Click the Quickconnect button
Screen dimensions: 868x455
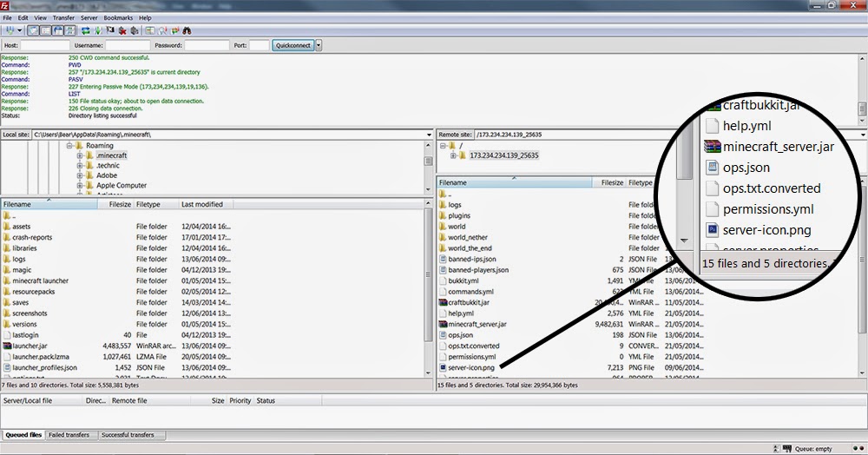click(293, 45)
